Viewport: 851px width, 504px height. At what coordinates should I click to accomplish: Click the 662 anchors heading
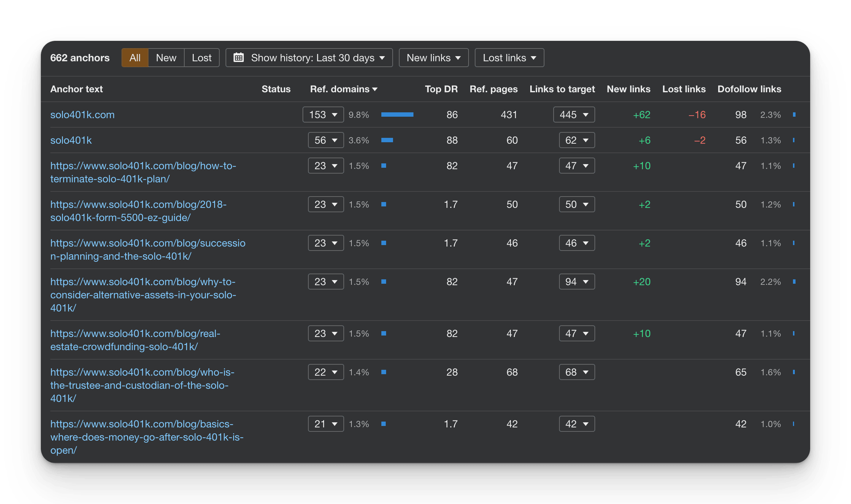80,58
